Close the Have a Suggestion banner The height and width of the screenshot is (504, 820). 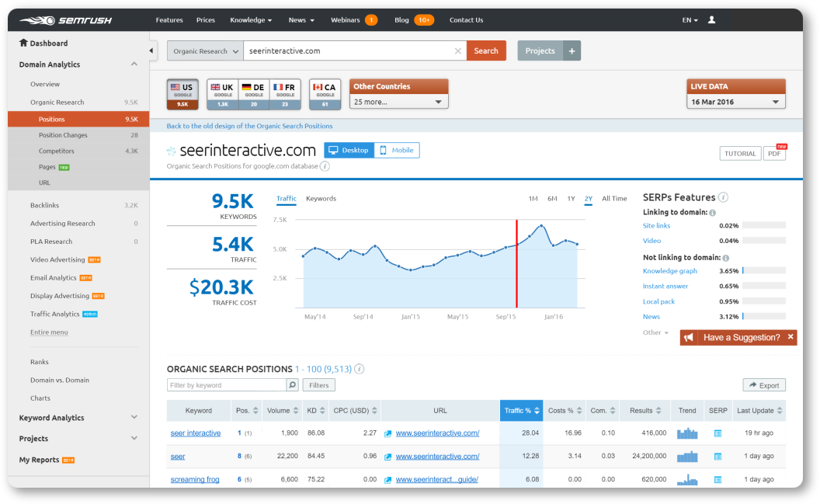pos(790,337)
